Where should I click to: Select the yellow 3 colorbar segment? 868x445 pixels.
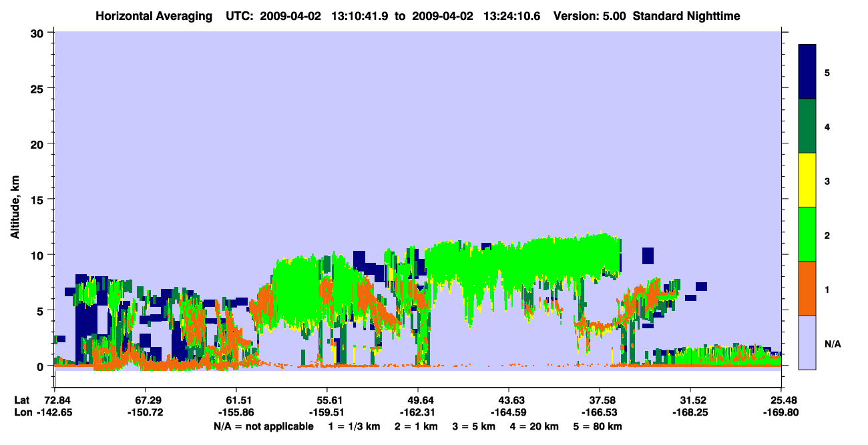tap(807, 180)
